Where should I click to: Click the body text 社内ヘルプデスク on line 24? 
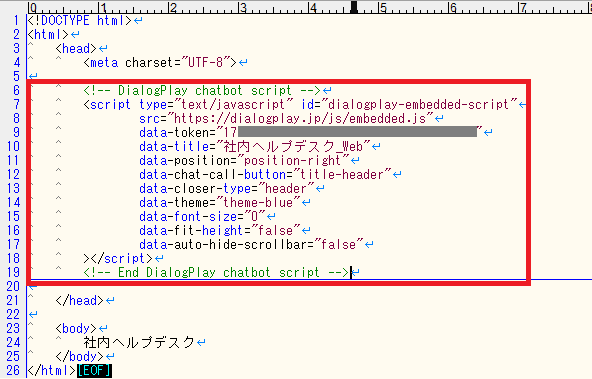click(139, 342)
